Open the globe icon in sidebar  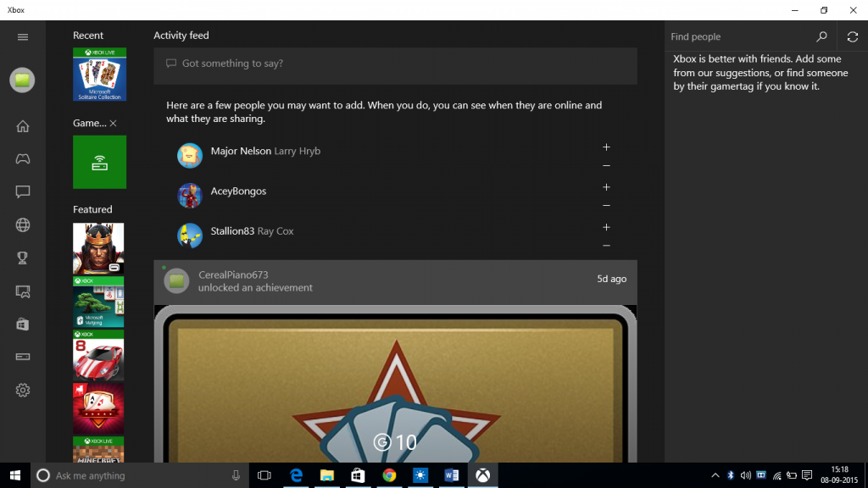tap(23, 225)
